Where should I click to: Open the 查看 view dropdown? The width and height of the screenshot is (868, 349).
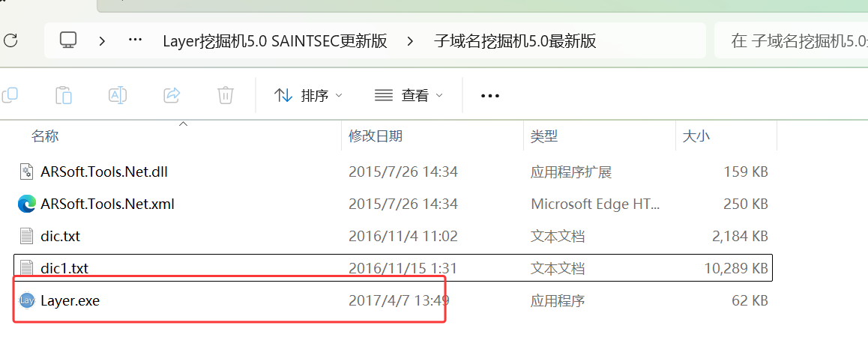coord(409,96)
